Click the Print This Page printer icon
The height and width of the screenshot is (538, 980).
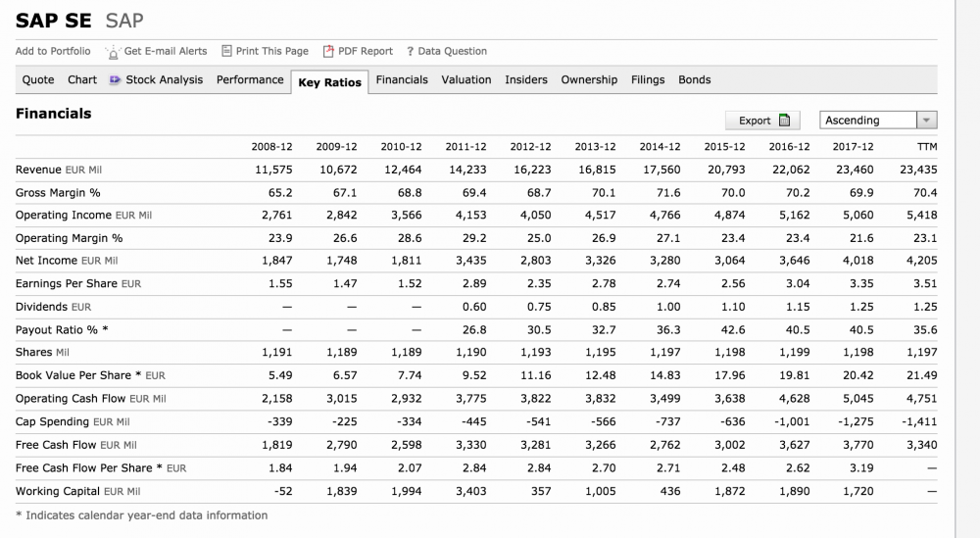tap(227, 51)
